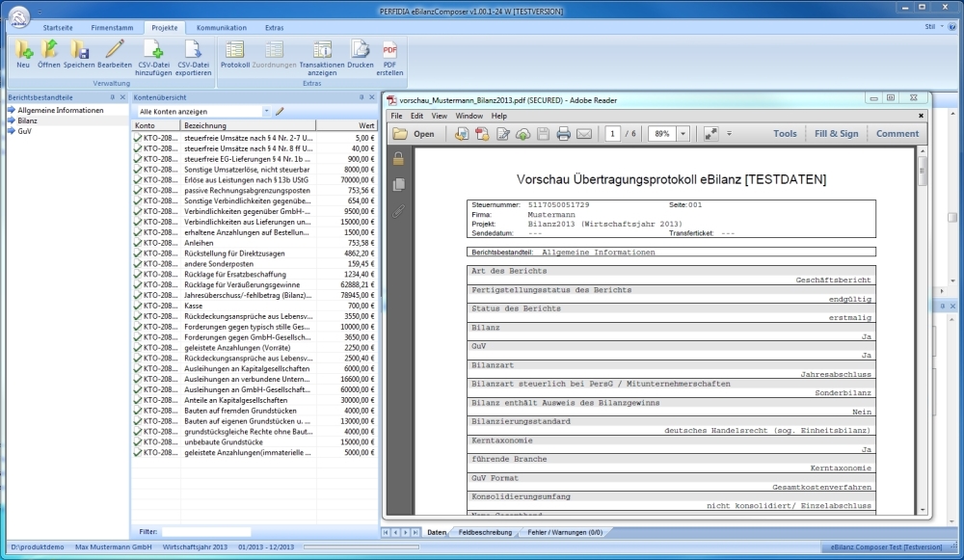Open attachments paperclip panel in Adobe Reader
This screenshot has height=560, width=964.
pos(398,211)
